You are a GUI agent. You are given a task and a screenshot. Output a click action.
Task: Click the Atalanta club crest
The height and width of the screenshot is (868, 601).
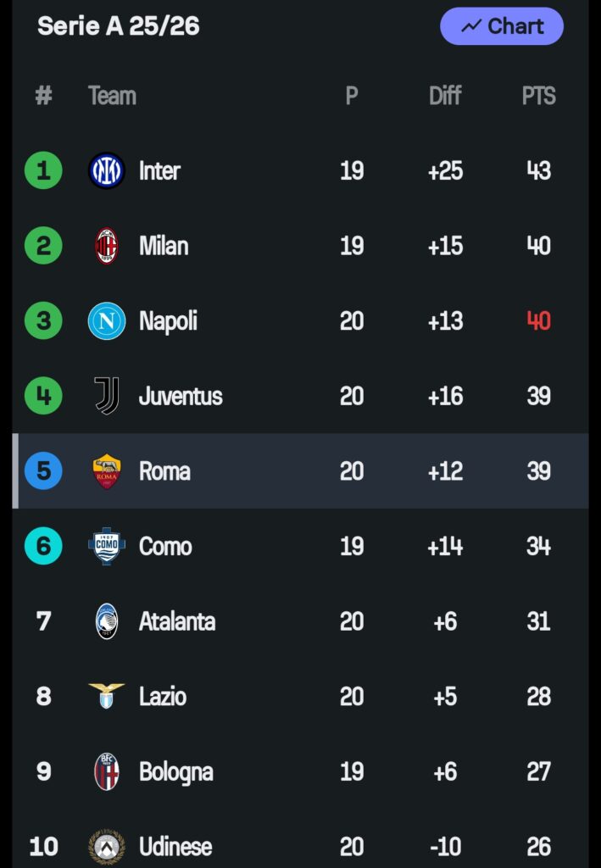pyautogui.click(x=107, y=621)
